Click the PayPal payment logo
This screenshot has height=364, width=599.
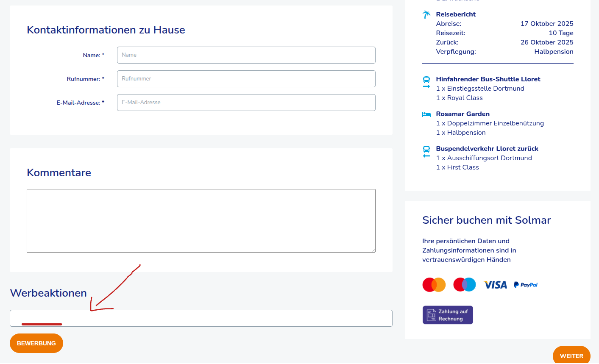click(x=526, y=285)
